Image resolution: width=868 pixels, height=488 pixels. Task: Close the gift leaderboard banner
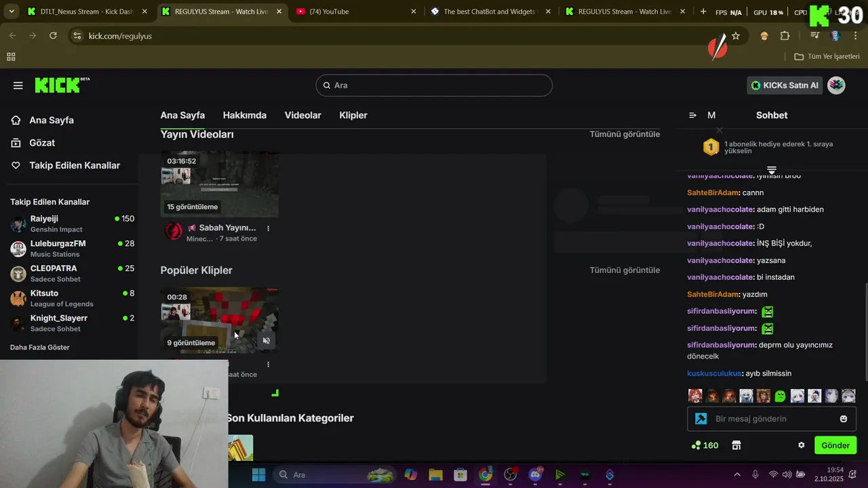(719, 130)
